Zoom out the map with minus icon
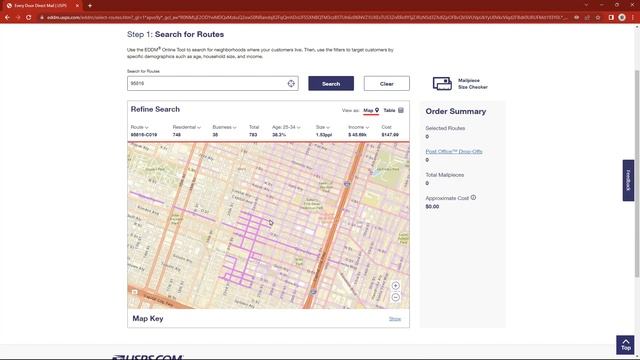640x360 pixels. 396,297
